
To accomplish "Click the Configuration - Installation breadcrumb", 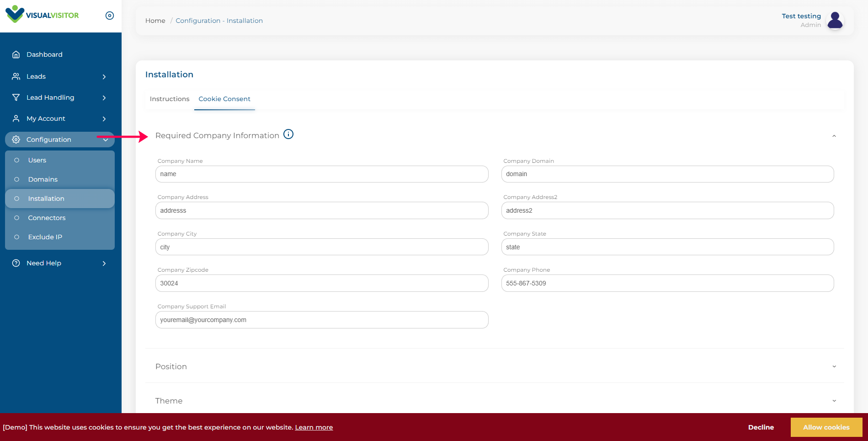I will pyautogui.click(x=219, y=21).
